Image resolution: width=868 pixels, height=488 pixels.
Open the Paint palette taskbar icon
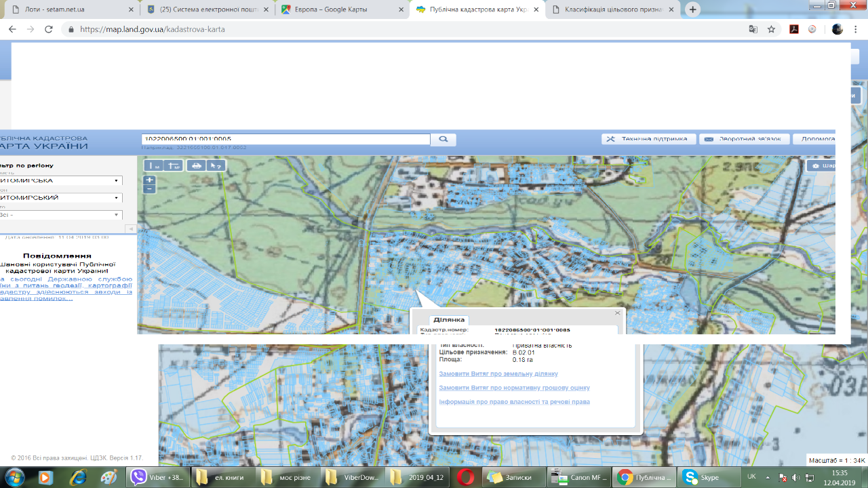(109, 477)
